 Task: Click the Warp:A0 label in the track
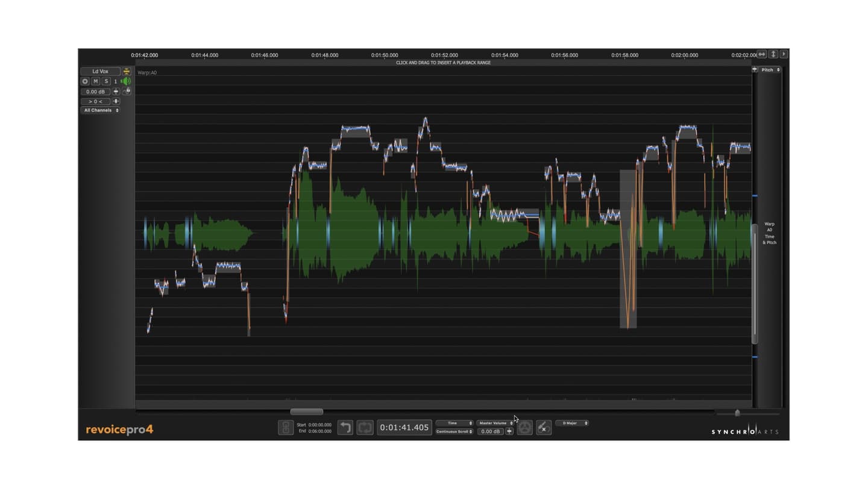click(x=147, y=73)
